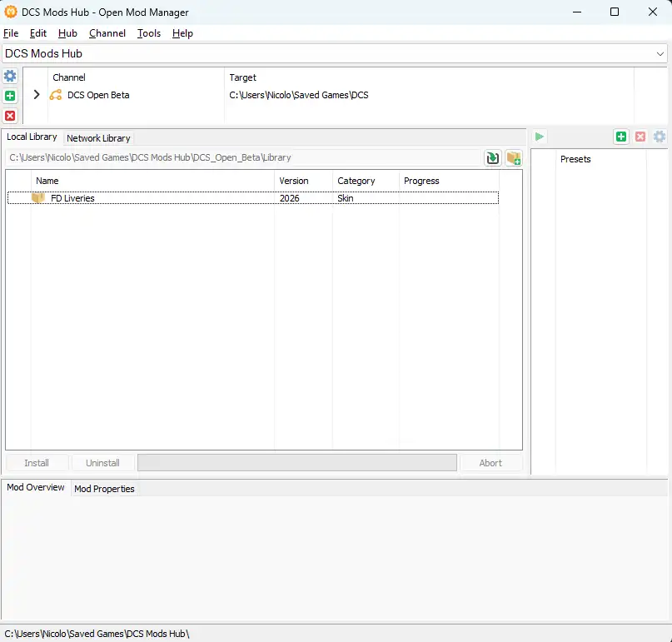Viewport: 672px width, 642px height.
Task: Switch to the Network Library tab
Action: point(98,138)
